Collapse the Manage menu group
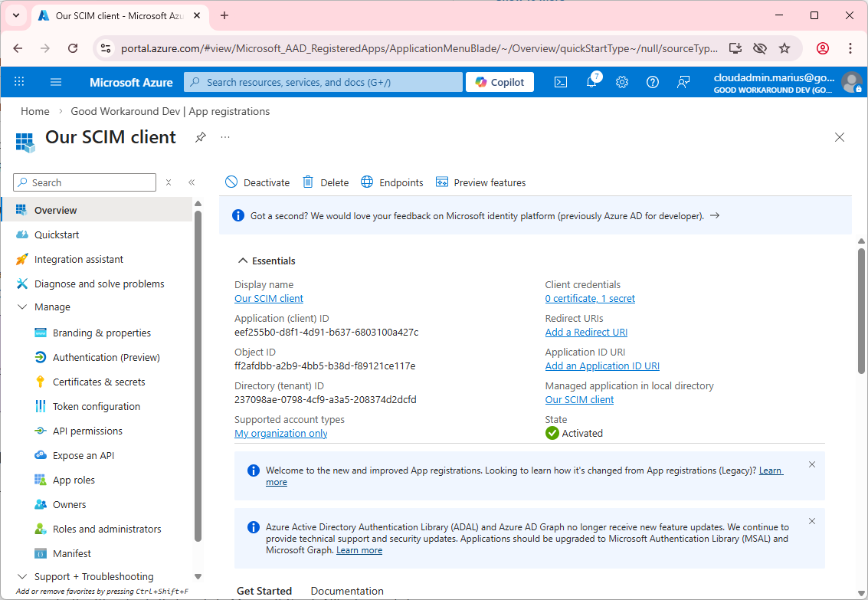 tap(21, 307)
